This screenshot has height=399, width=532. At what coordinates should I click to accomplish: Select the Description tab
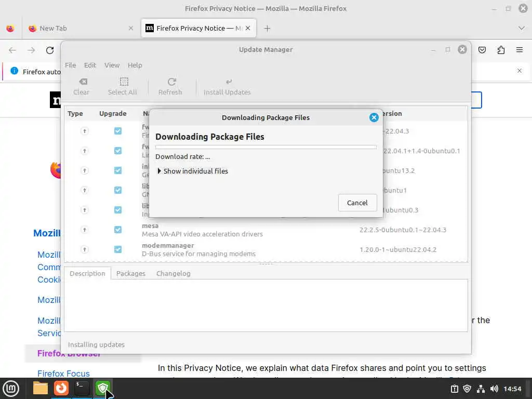[x=87, y=273]
